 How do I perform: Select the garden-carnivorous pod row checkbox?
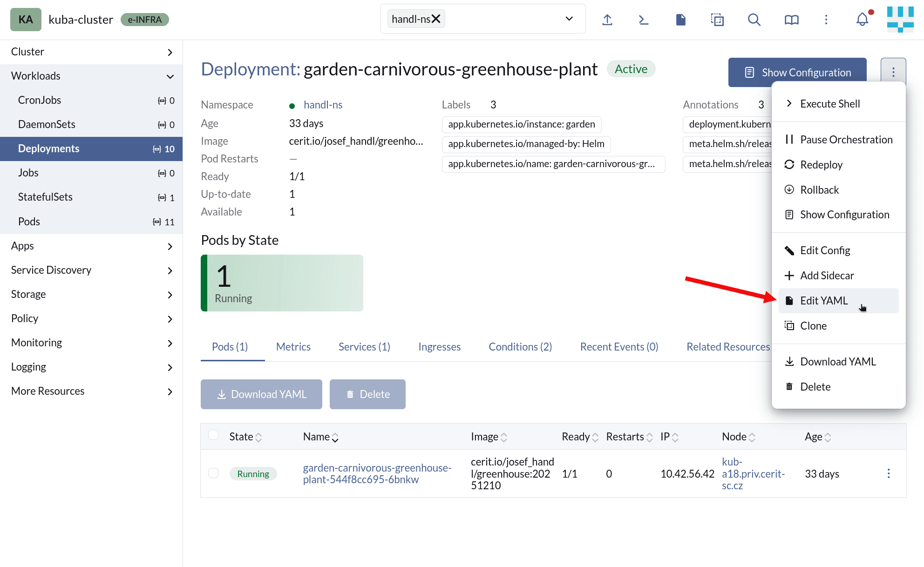point(213,473)
